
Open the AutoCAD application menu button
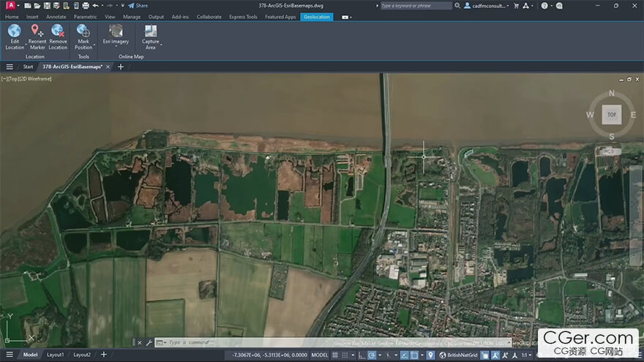click(x=11, y=5)
